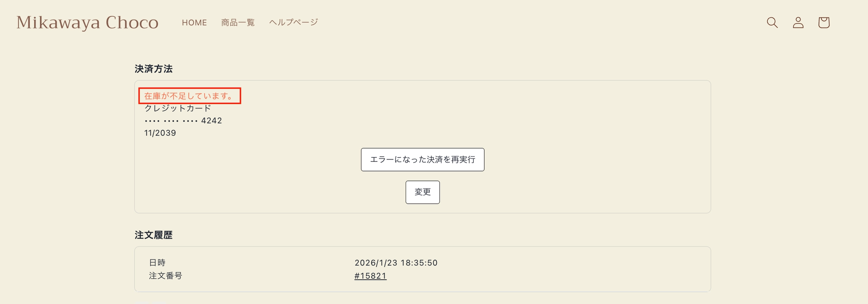Image resolution: width=868 pixels, height=304 pixels.
Task: Click the 在庫が不足しています error message
Action: [x=189, y=96]
